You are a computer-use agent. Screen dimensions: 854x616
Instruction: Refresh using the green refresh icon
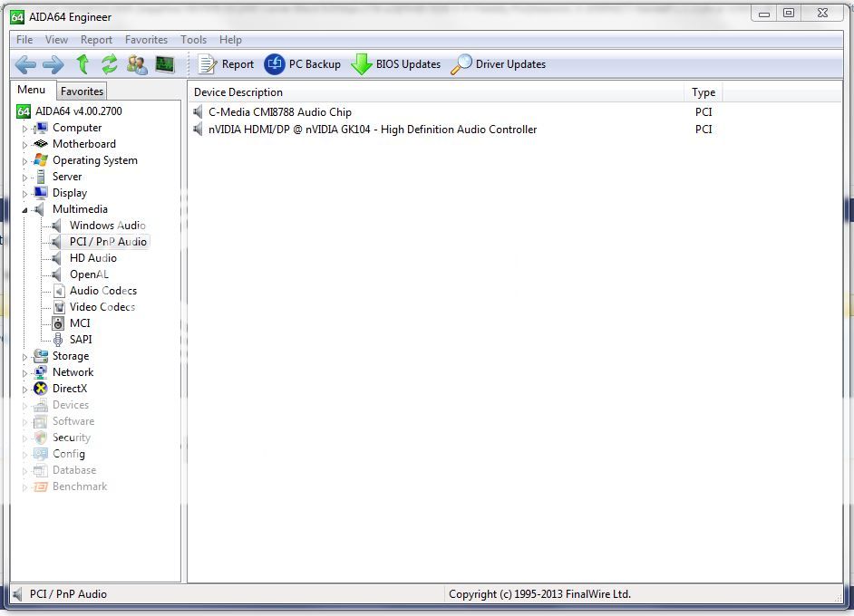click(x=109, y=64)
